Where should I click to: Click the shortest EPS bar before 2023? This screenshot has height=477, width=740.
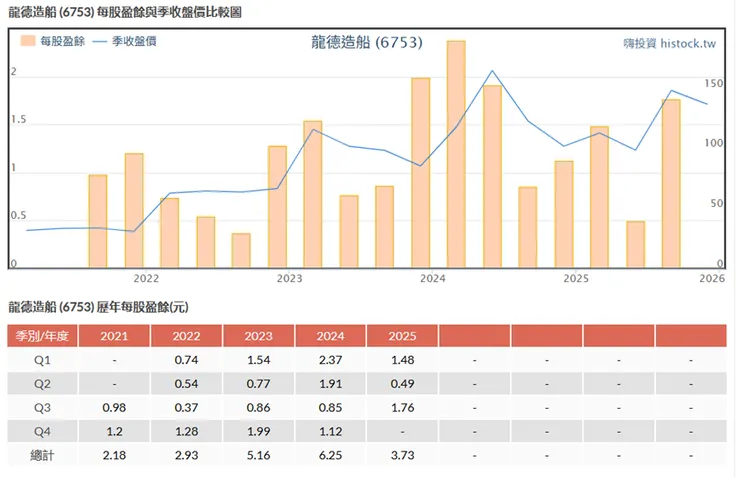[x=241, y=251]
